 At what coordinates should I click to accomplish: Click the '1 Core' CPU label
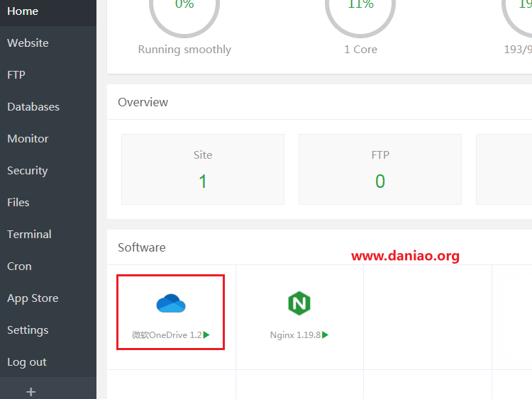pos(360,50)
